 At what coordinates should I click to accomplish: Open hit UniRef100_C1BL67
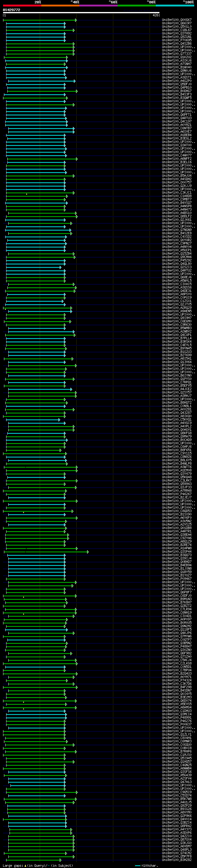coord(177,30)
